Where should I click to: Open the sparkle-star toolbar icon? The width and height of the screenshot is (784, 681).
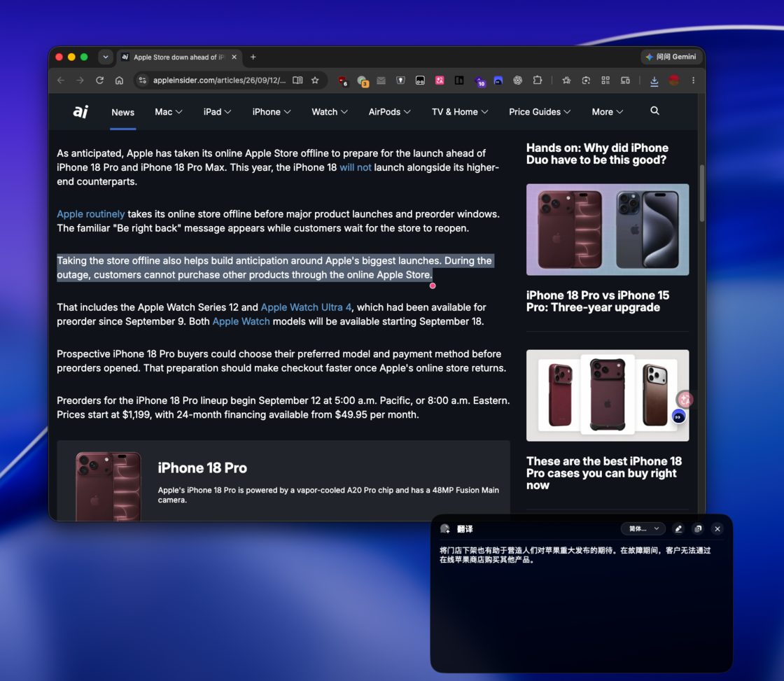(x=566, y=80)
